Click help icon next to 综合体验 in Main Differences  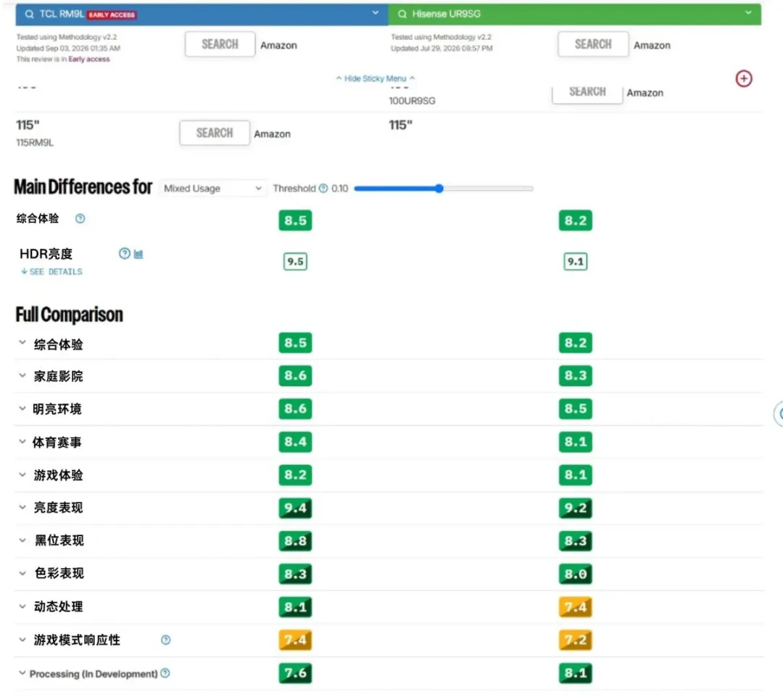[x=80, y=218]
